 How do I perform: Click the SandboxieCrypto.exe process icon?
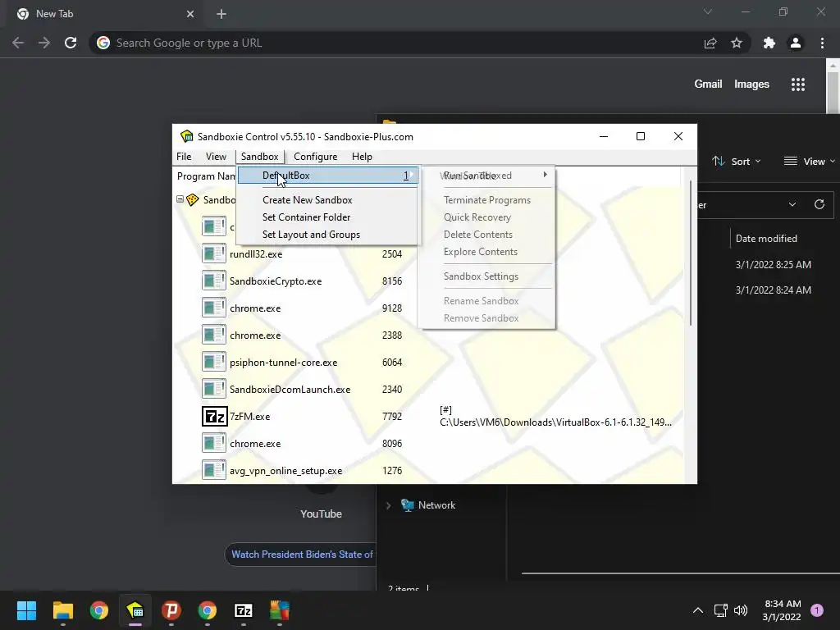(214, 281)
